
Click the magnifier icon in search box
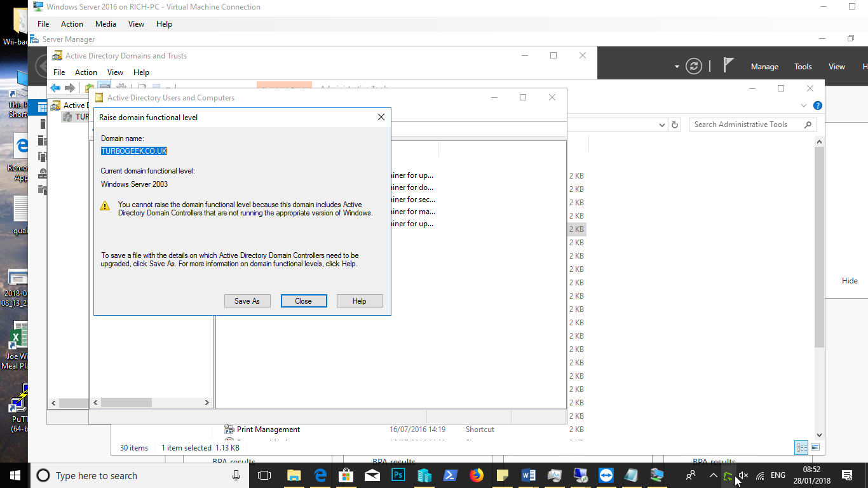tap(808, 125)
